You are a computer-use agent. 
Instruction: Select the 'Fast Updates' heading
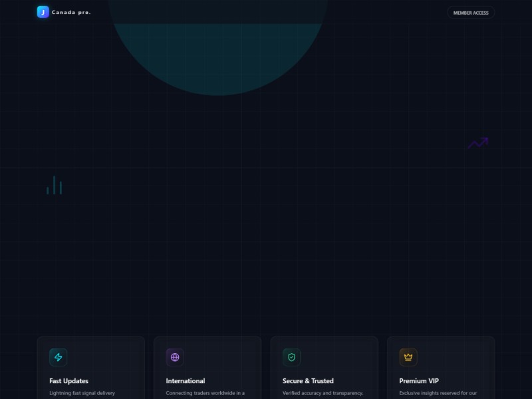pyautogui.click(x=68, y=381)
